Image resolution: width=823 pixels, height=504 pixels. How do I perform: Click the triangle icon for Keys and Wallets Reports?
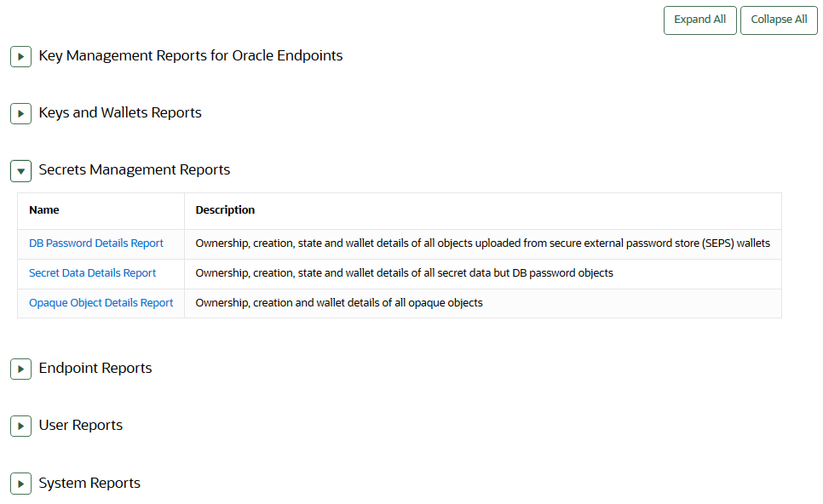[20, 113]
